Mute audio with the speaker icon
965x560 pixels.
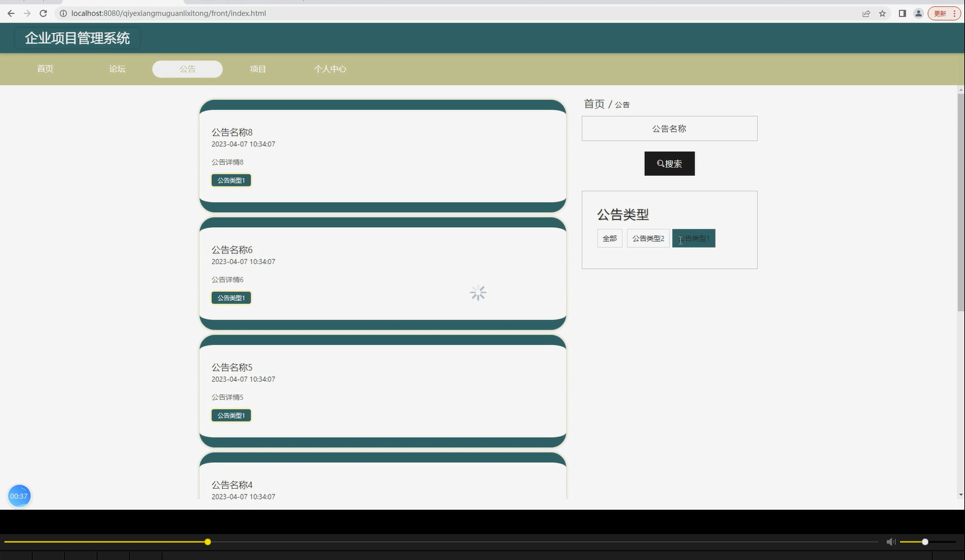[891, 542]
